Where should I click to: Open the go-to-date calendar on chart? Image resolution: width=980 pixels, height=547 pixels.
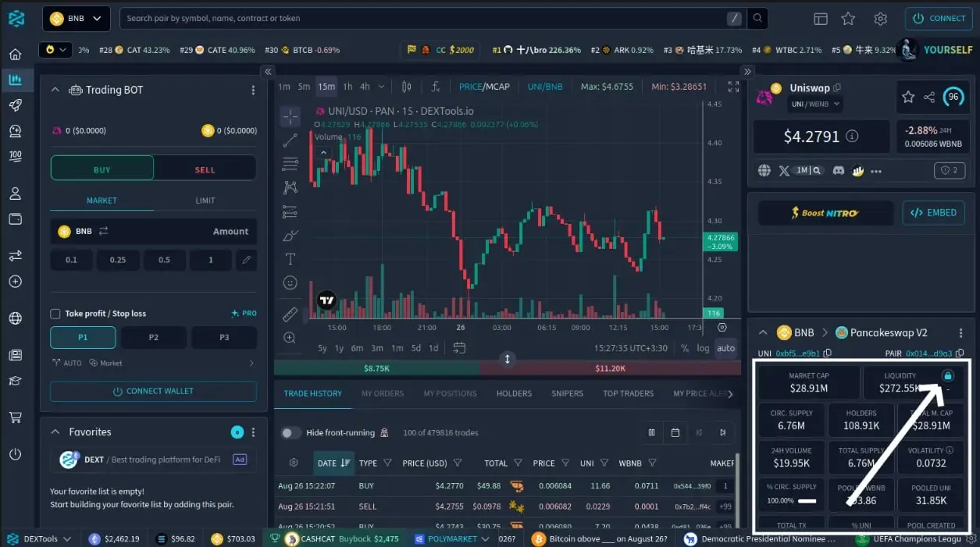459,348
